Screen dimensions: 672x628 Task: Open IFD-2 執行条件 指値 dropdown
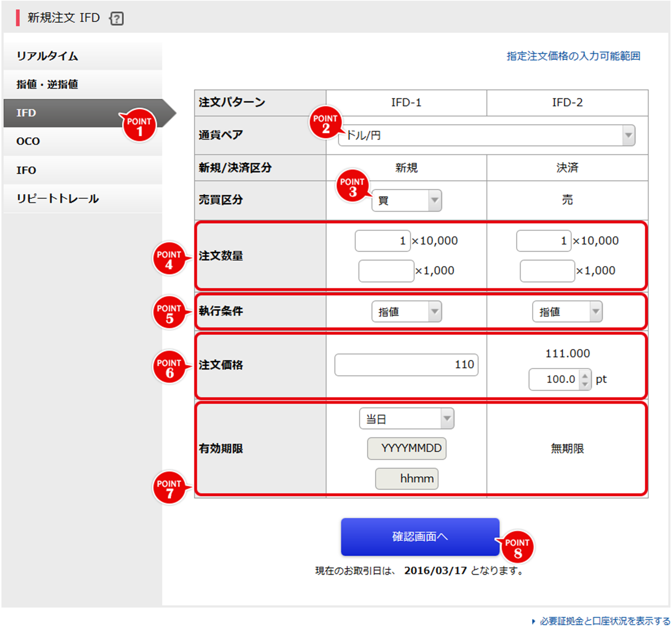point(567,311)
